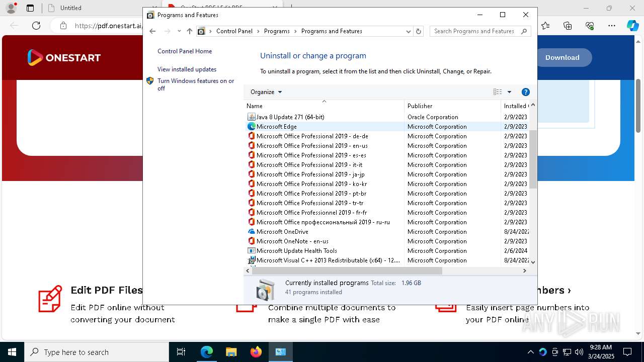Select Office Professional 2019 ko-kr icon
The height and width of the screenshot is (362, 644).
[252, 184]
